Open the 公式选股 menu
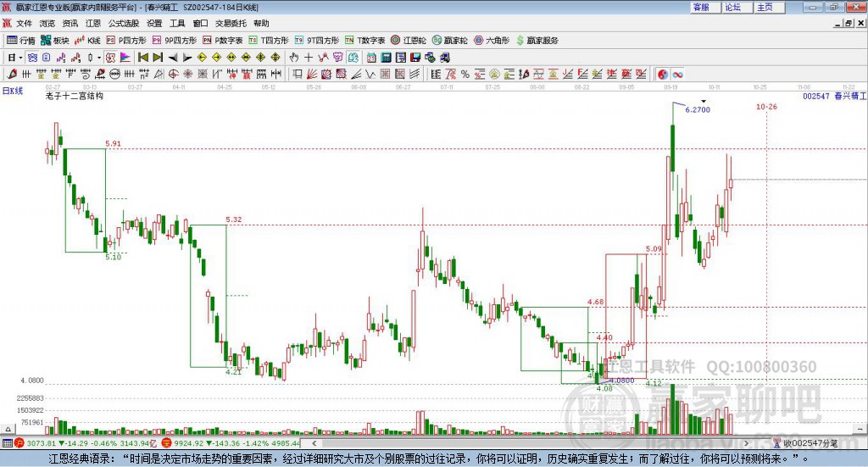This screenshot has width=868, height=467. pos(124,23)
